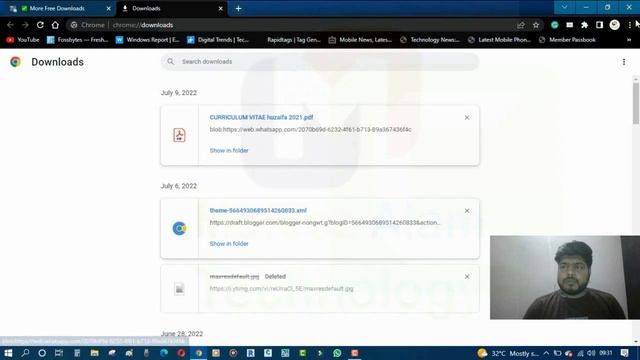Open Downloads page more actions menu
The image size is (640, 360).
624,62
